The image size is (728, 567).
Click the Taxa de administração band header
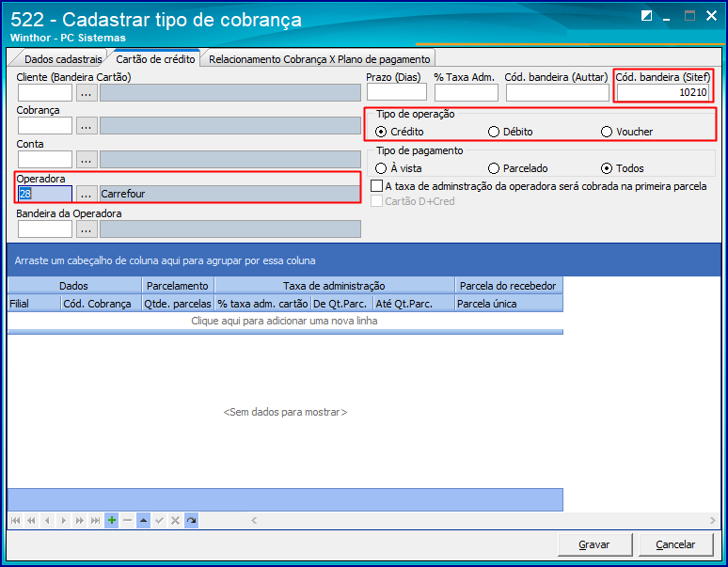click(334, 286)
